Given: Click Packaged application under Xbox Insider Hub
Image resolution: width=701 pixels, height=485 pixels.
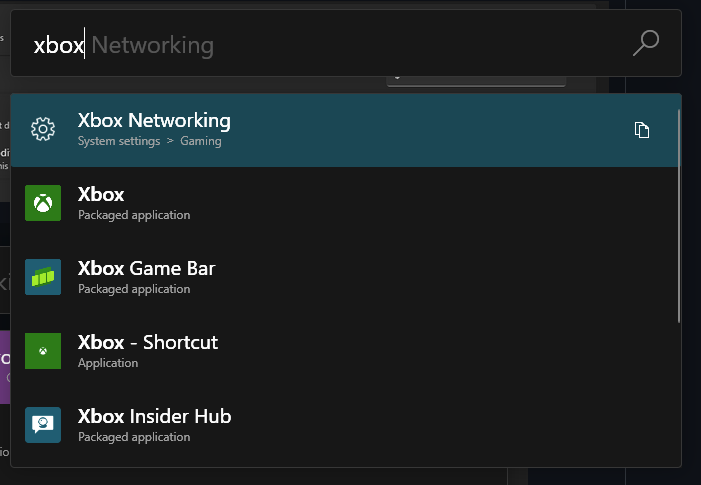Looking at the screenshot, I should point(134,437).
